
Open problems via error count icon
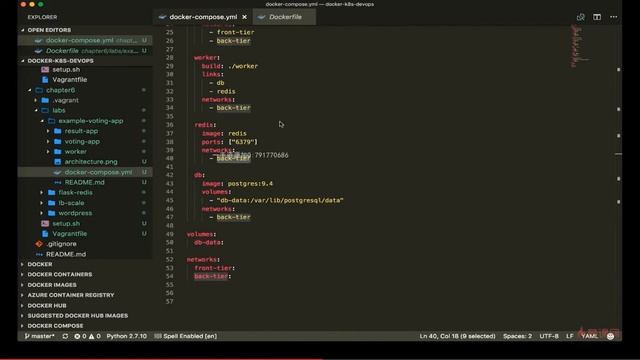(80, 336)
